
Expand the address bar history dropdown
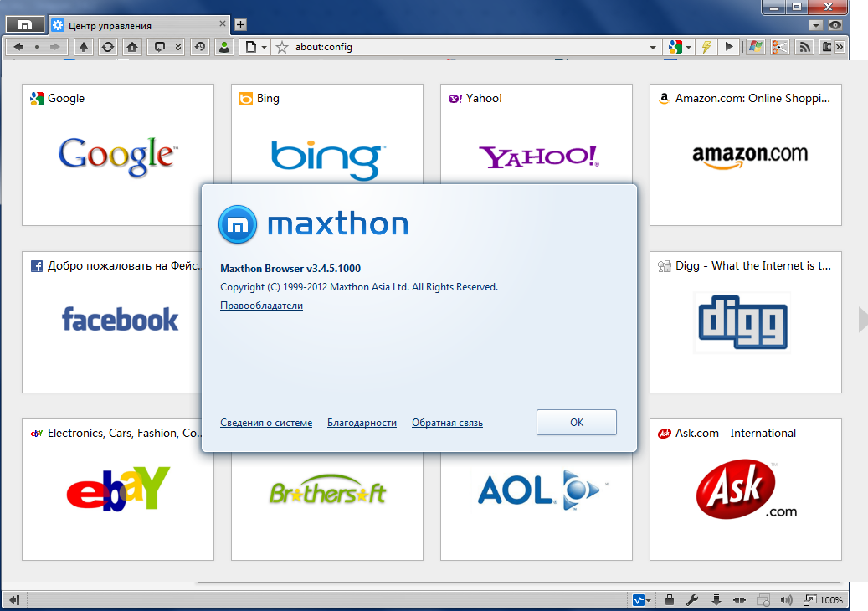click(653, 48)
